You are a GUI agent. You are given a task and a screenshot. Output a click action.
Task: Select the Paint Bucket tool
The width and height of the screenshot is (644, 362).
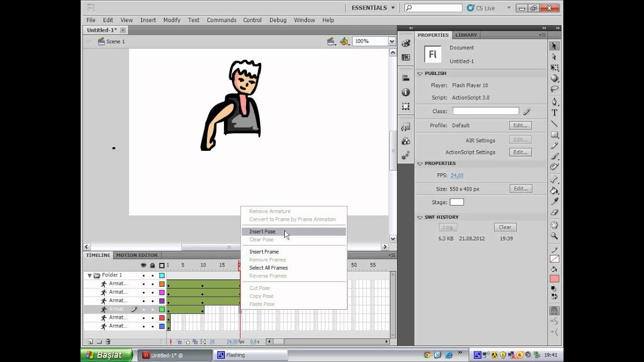point(554,191)
